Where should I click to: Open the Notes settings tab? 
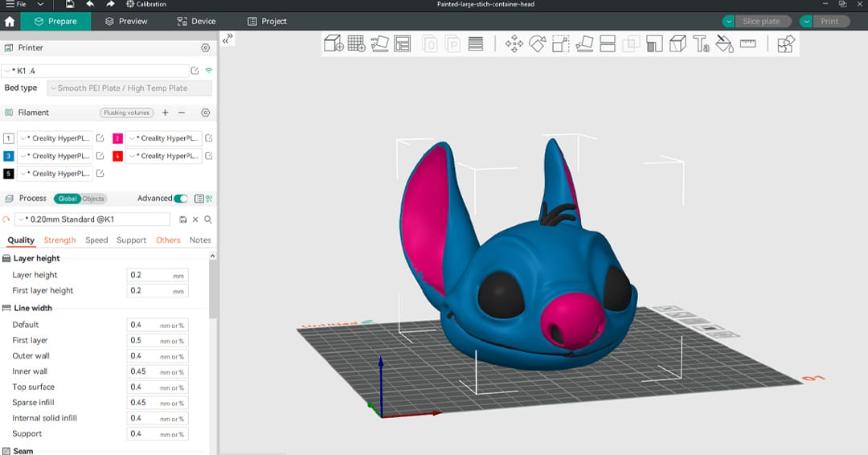point(200,240)
